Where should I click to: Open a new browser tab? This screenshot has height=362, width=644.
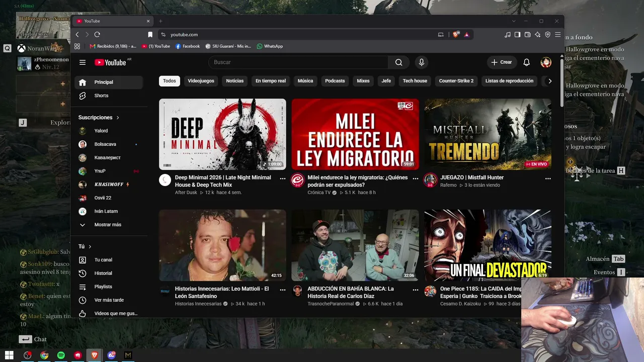pos(160,21)
